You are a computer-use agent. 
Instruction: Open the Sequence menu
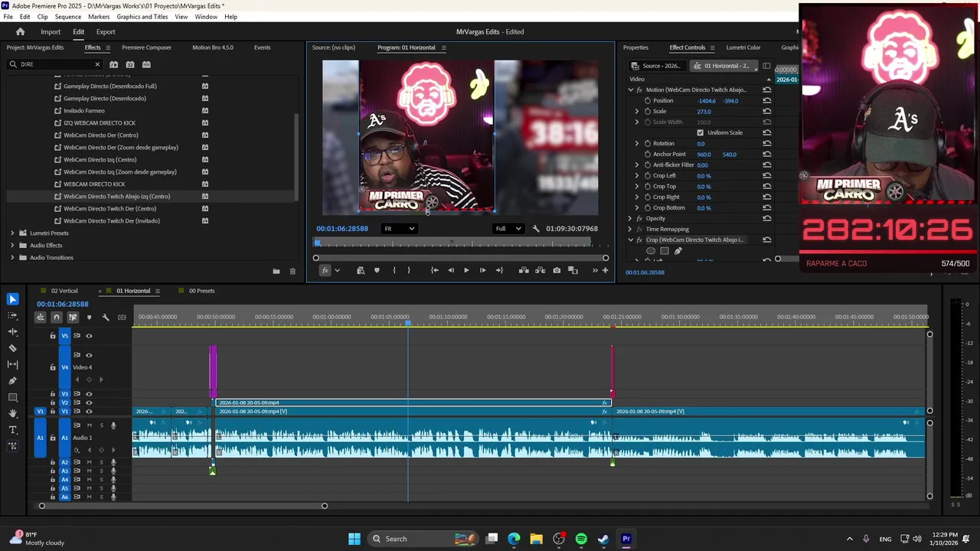pyautogui.click(x=68, y=17)
